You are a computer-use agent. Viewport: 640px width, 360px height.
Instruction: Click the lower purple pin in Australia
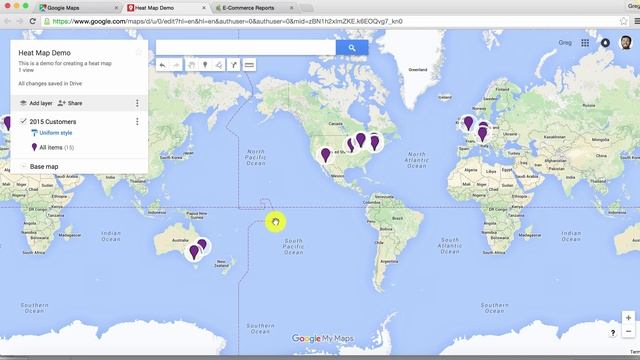(x=194, y=252)
